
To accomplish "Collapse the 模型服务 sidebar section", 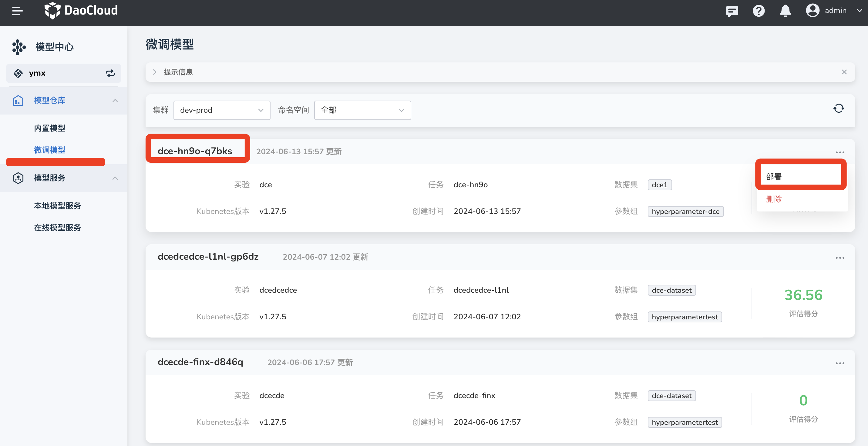I will coord(115,178).
